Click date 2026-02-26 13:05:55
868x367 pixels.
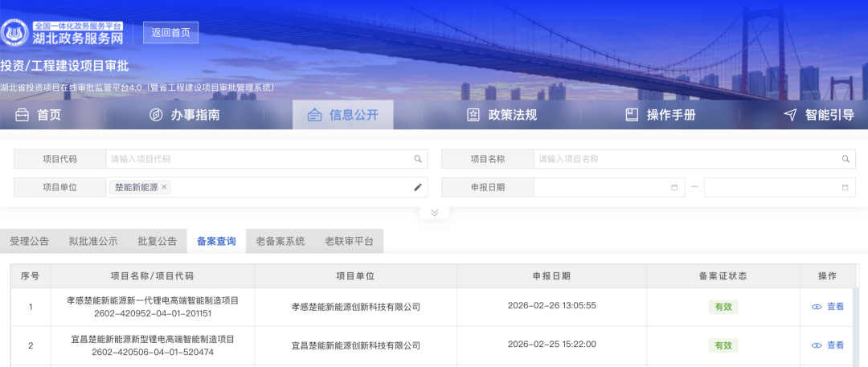tap(552, 305)
